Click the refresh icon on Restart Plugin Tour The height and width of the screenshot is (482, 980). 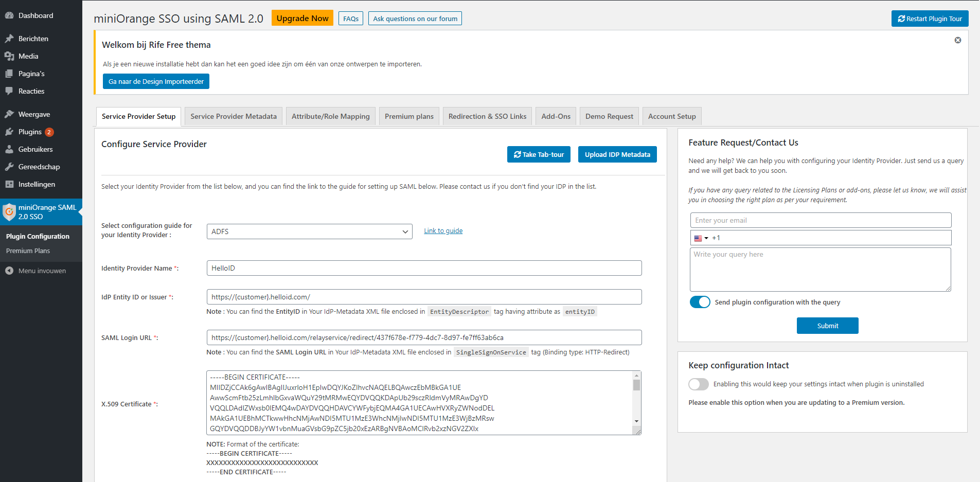(x=901, y=19)
